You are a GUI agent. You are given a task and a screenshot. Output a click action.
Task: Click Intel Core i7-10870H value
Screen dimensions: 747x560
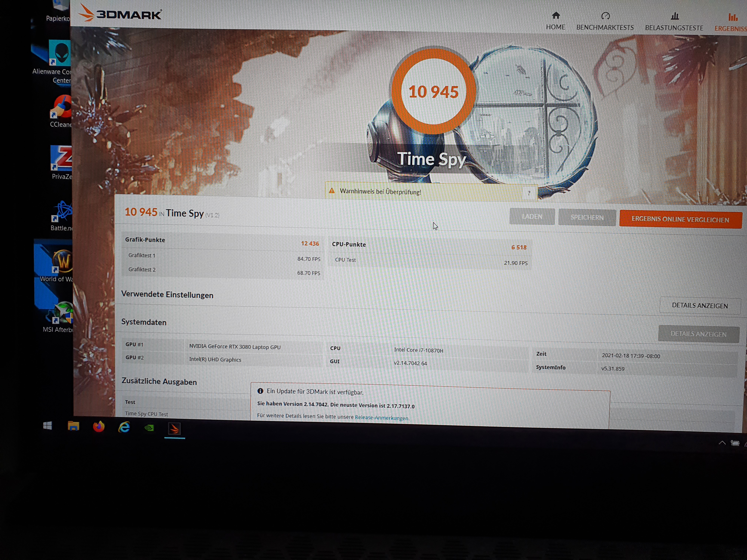(x=418, y=350)
